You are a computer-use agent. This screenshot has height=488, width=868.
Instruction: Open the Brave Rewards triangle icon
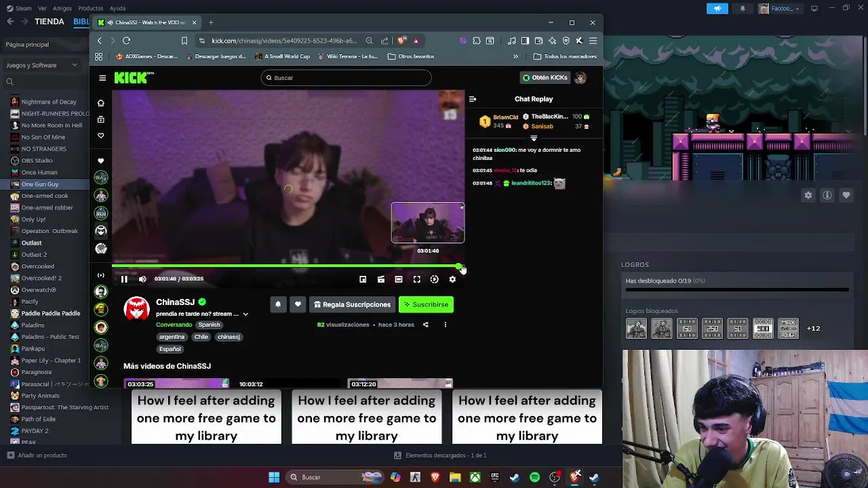point(416,41)
